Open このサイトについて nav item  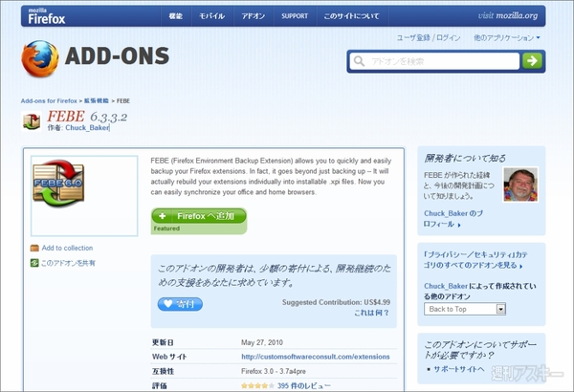(x=351, y=16)
